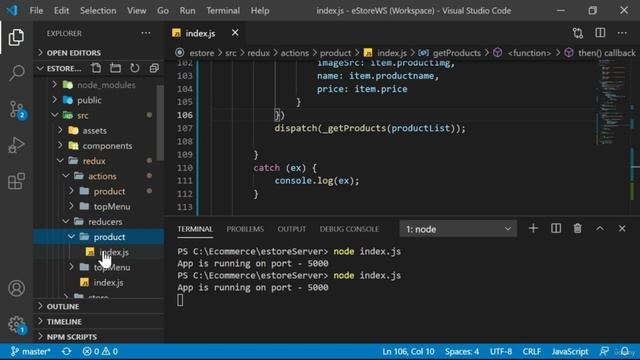Image resolution: width=640 pixels, height=360 pixels.
Task: Open the Run menu
Action: [187, 11]
